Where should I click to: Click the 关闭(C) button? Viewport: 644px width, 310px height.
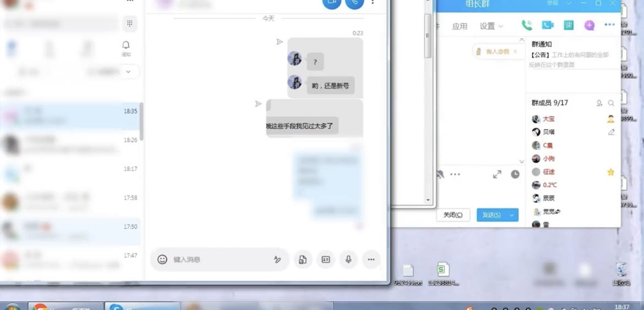point(452,215)
